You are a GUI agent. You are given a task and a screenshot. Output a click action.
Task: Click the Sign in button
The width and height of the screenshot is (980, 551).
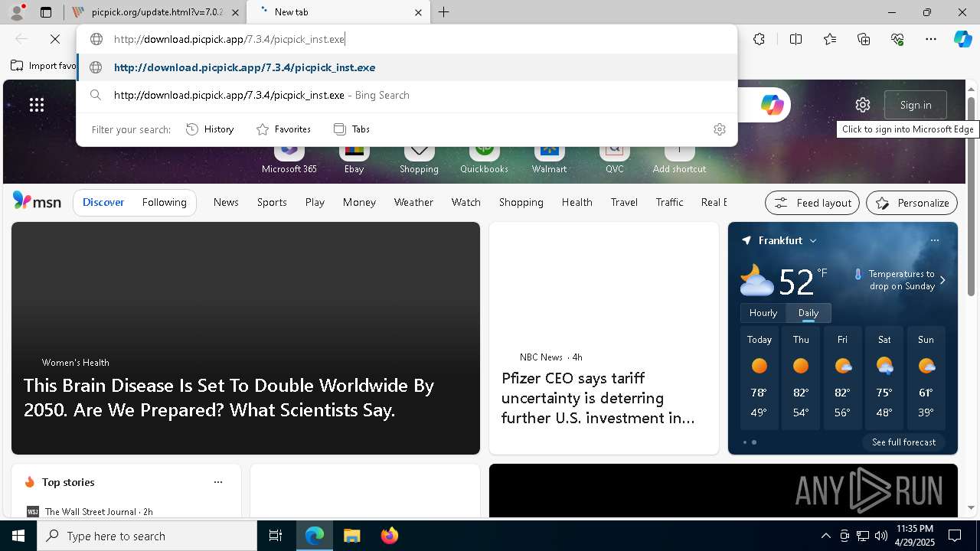tap(916, 105)
